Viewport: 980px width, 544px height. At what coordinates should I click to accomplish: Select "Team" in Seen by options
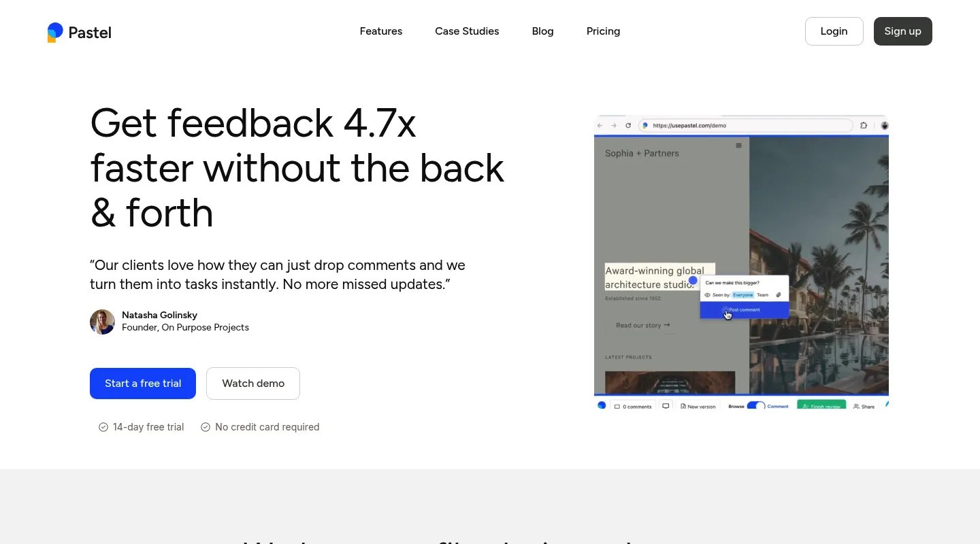click(x=762, y=295)
